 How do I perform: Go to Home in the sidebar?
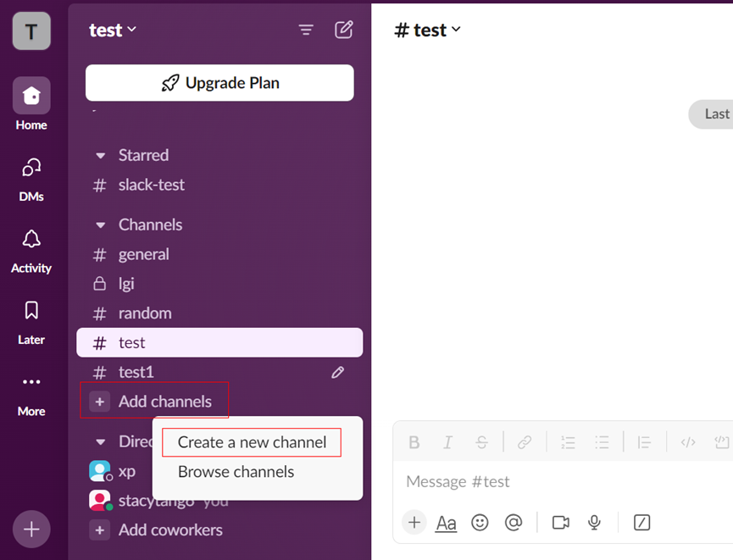pos(31,105)
